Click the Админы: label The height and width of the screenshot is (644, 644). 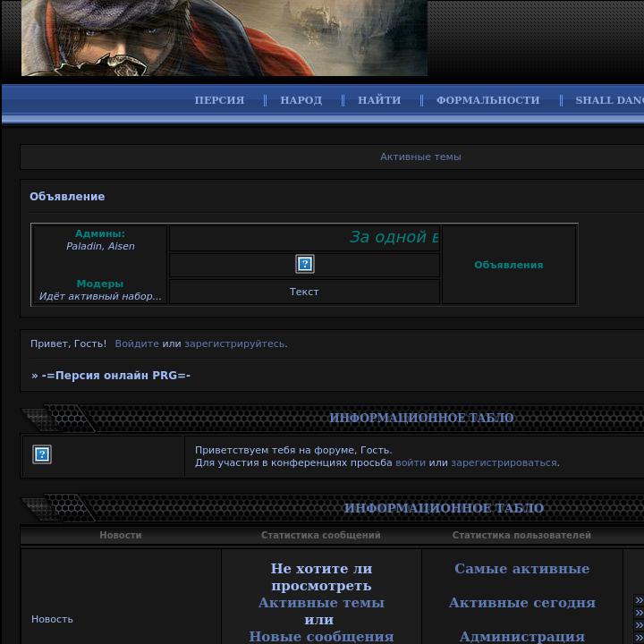[100, 233]
